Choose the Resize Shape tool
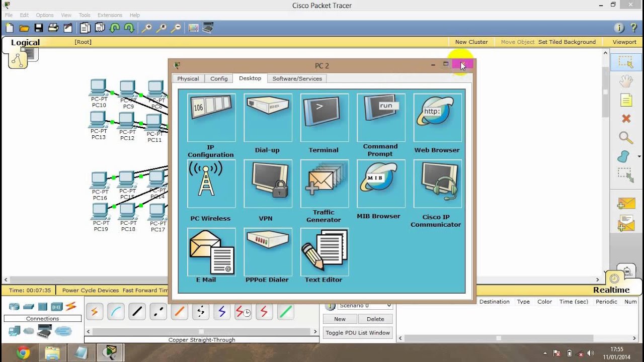 625,174
